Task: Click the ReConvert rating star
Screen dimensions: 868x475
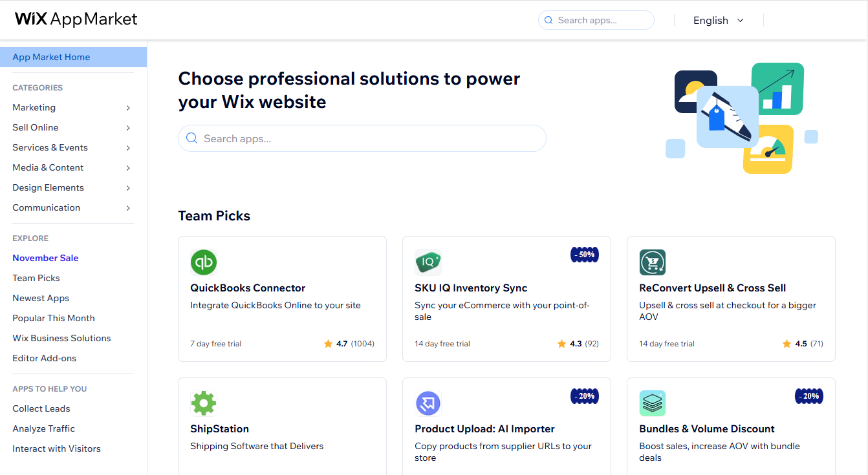Action: 787,344
